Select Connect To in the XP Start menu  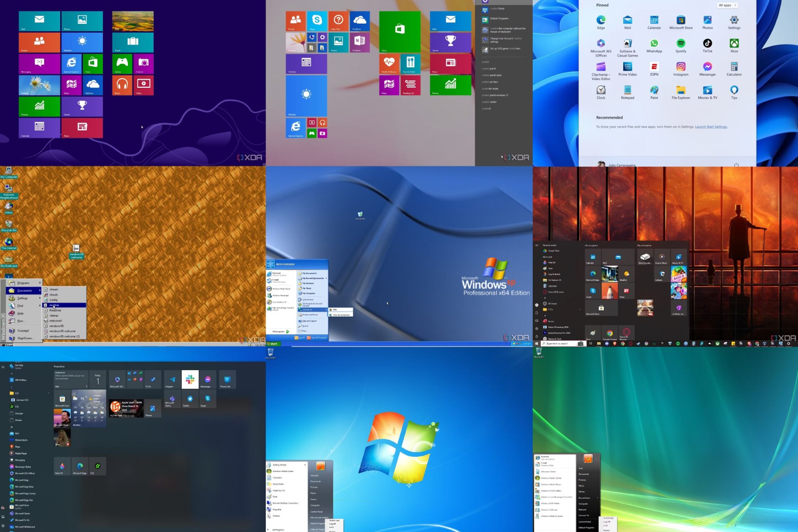click(308, 309)
